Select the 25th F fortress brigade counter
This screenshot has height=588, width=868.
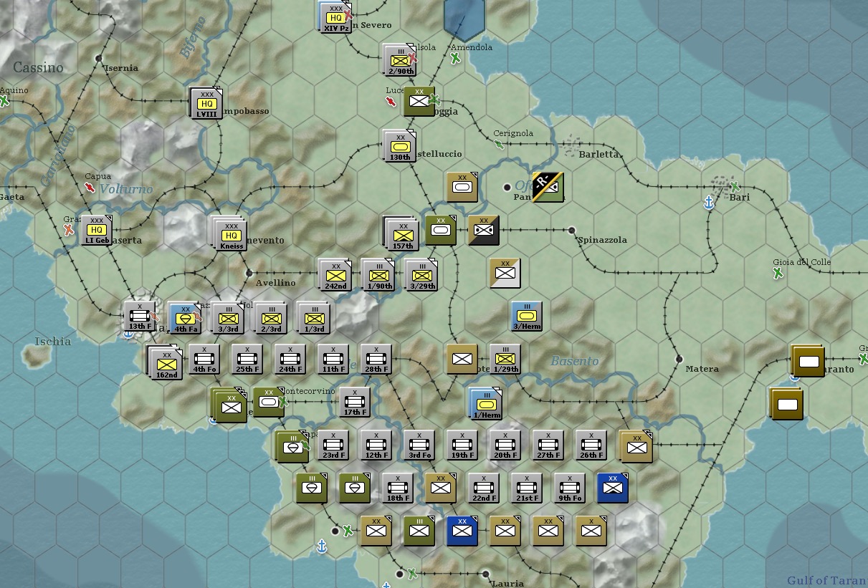248,360
